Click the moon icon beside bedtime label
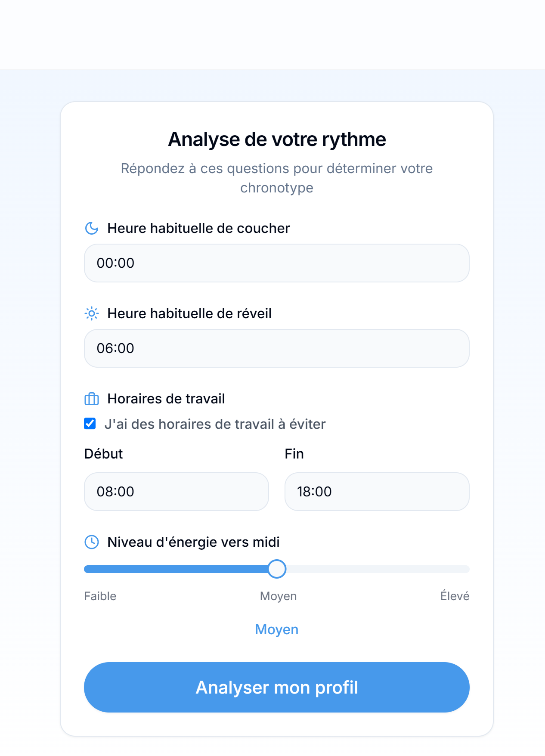545x756 pixels. (x=92, y=228)
